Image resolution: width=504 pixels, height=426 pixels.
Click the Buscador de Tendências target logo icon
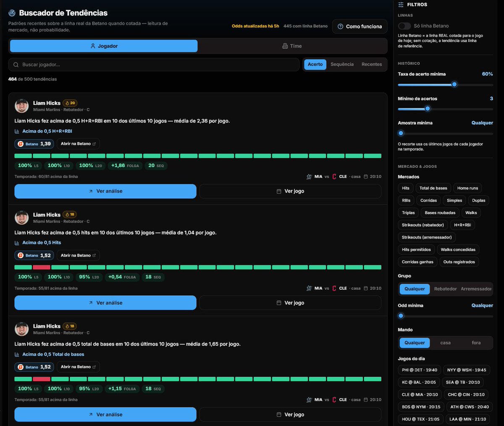[x=12, y=13]
